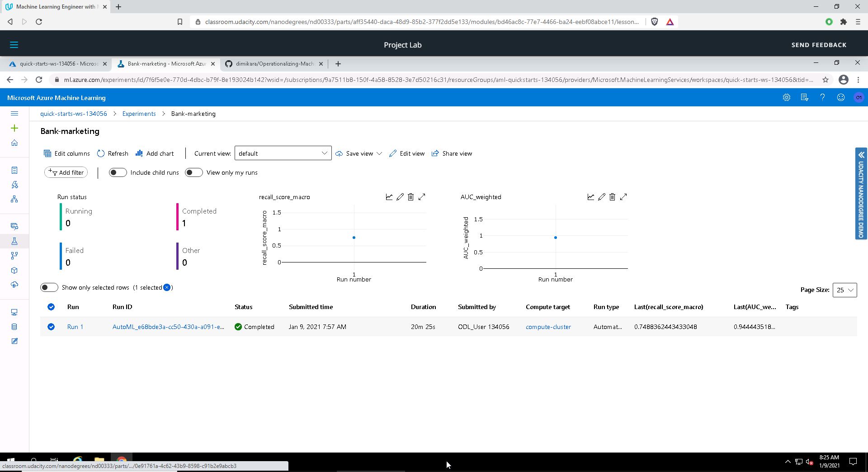
Task: Open a new tab in inner browser
Action: 338,64
